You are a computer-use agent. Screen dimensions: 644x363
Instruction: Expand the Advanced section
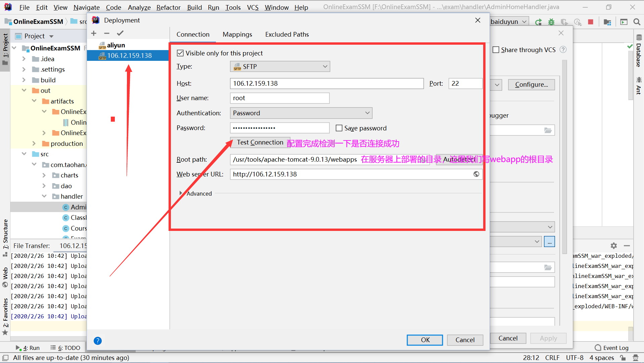(x=181, y=193)
